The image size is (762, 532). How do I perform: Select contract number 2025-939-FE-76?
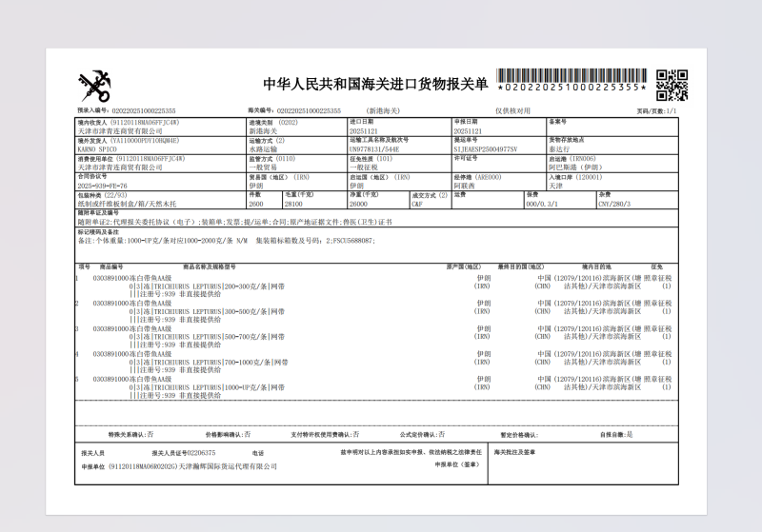pos(103,187)
